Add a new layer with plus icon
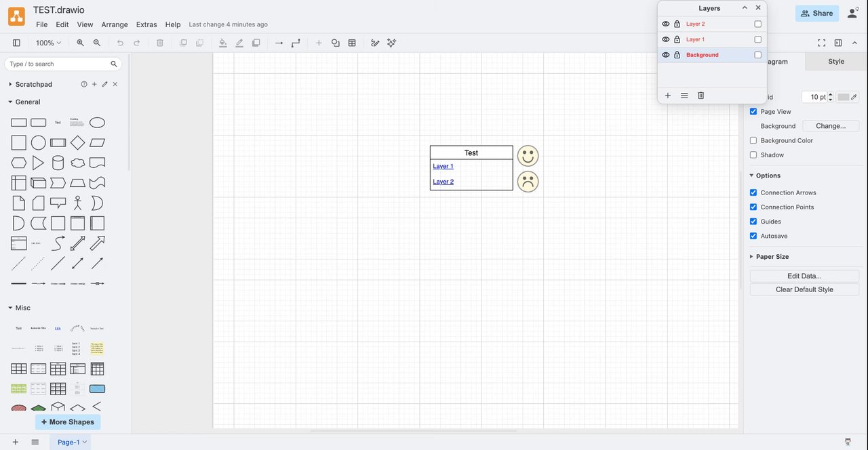 click(x=668, y=96)
